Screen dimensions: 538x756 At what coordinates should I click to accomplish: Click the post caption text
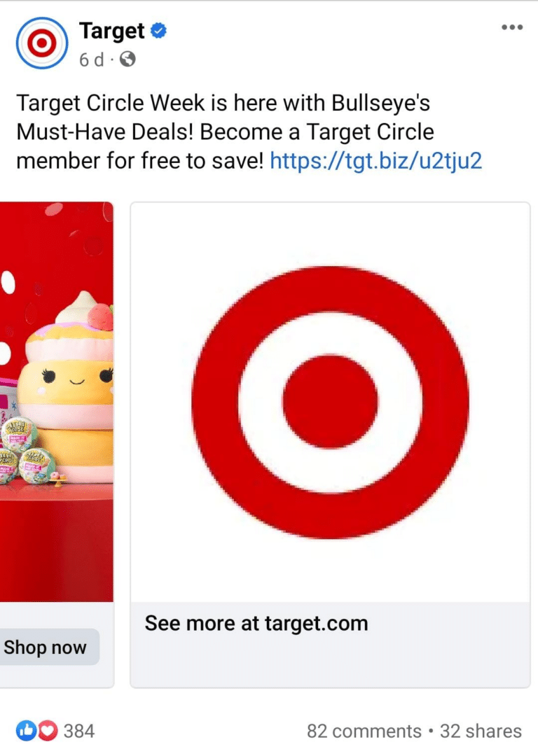[x=249, y=132]
